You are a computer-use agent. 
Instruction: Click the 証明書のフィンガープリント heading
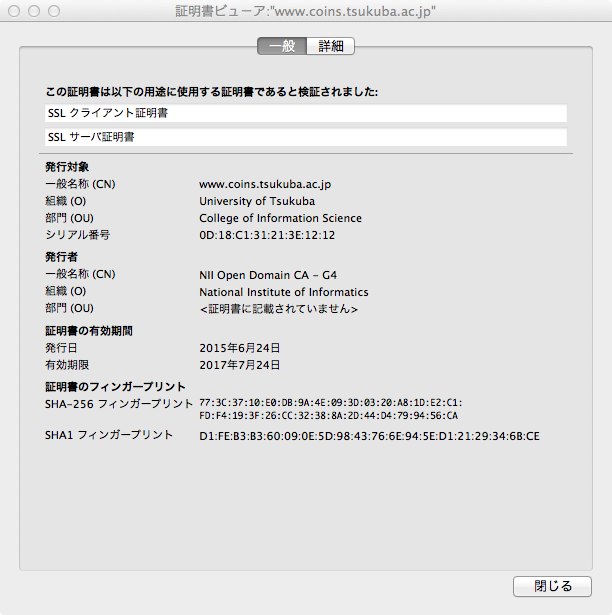(x=115, y=387)
